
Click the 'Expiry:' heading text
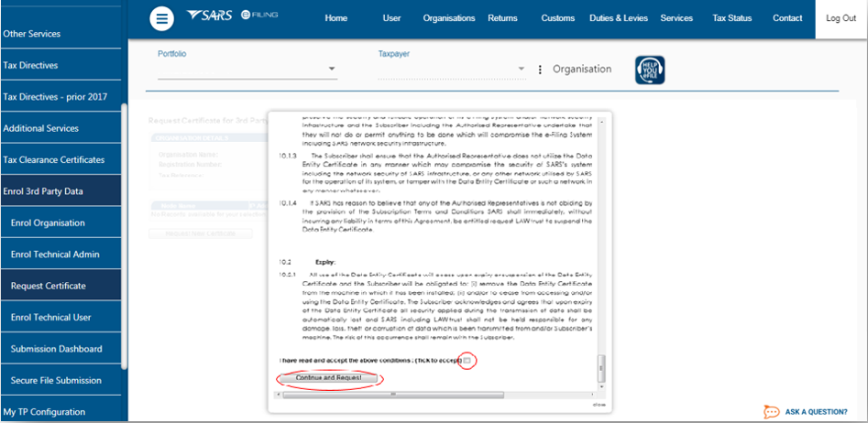pyautogui.click(x=325, y=262)
